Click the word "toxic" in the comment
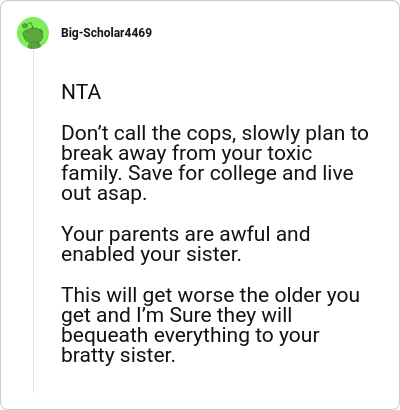400x410 pixels. point(290,153)
